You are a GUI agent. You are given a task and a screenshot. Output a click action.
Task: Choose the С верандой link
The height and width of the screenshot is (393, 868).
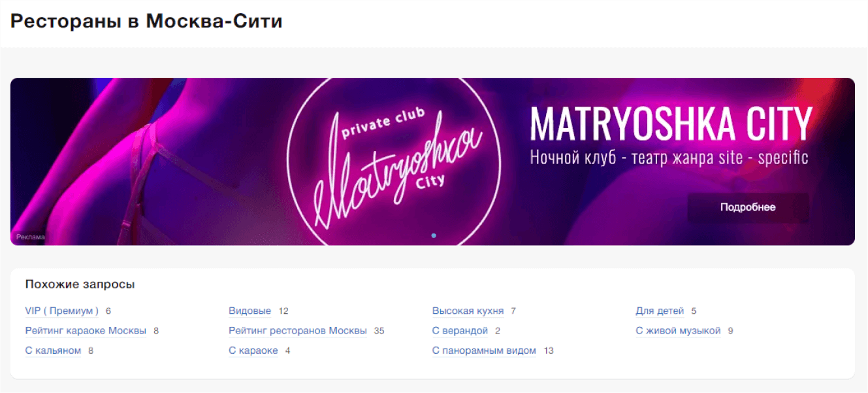coord(460,331)
